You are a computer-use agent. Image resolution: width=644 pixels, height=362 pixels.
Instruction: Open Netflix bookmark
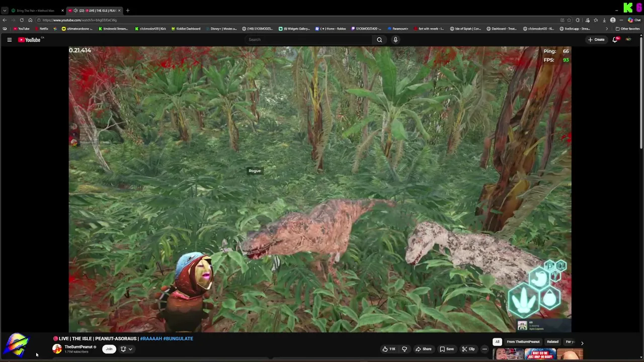point(41,29)
